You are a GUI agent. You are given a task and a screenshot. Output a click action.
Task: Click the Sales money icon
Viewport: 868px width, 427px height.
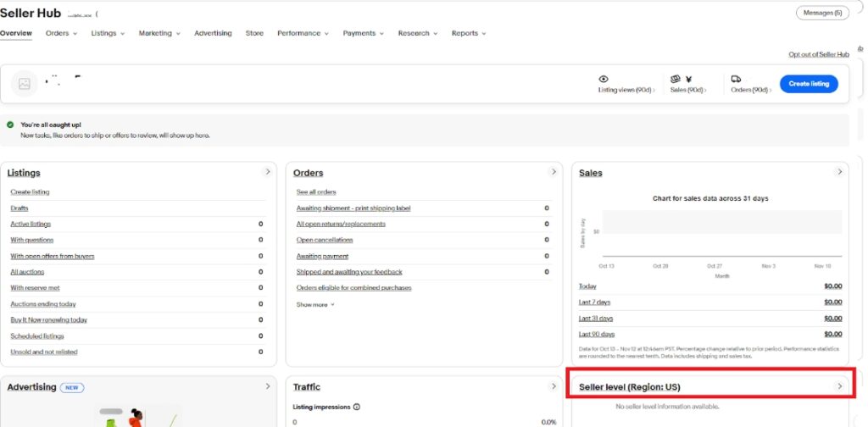click(676, 79)
